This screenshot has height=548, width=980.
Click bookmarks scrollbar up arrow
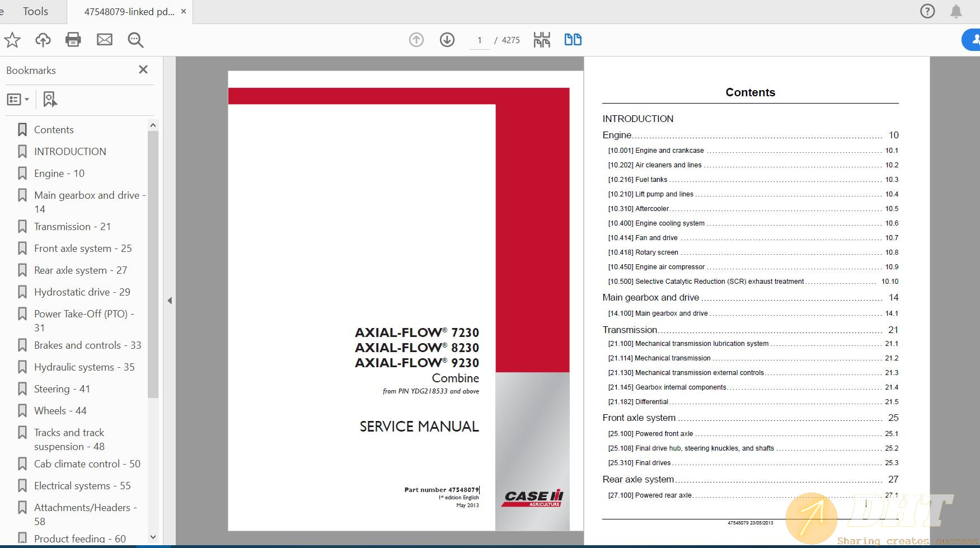pos(153,125)
